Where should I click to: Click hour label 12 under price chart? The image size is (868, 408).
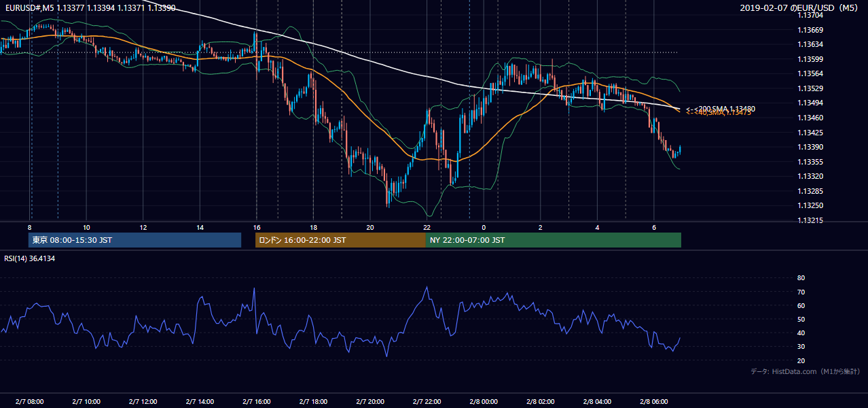pos(143,227)
